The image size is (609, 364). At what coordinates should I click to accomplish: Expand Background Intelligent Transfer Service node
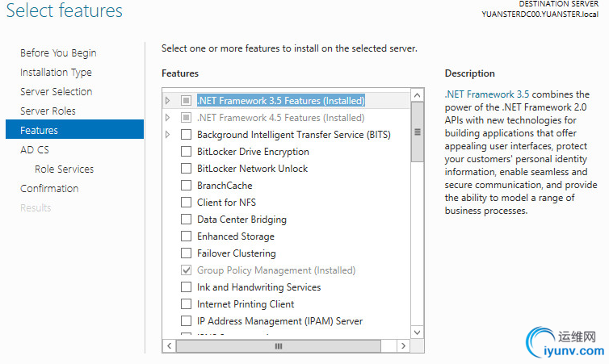[x=168, y=135]
